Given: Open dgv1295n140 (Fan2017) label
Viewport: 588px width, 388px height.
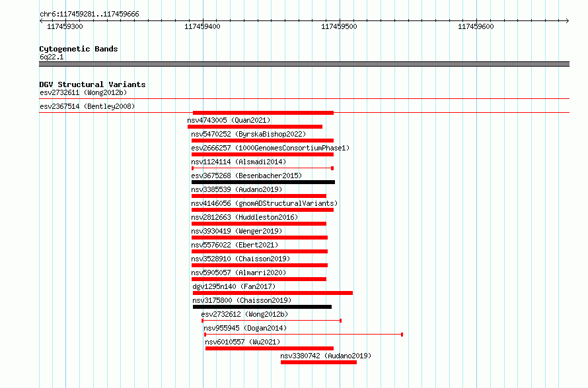Looking at the screenshot, I should (x=234, y=286).
